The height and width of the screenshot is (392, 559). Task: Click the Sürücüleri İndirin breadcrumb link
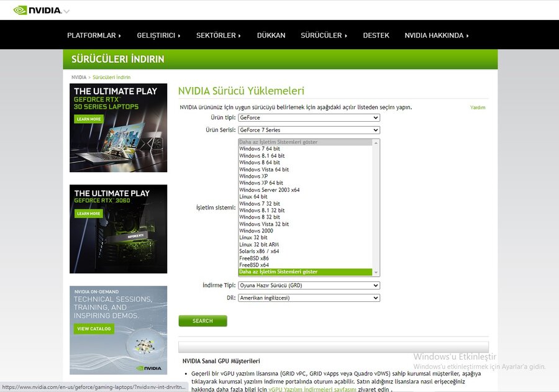[112, 77]
